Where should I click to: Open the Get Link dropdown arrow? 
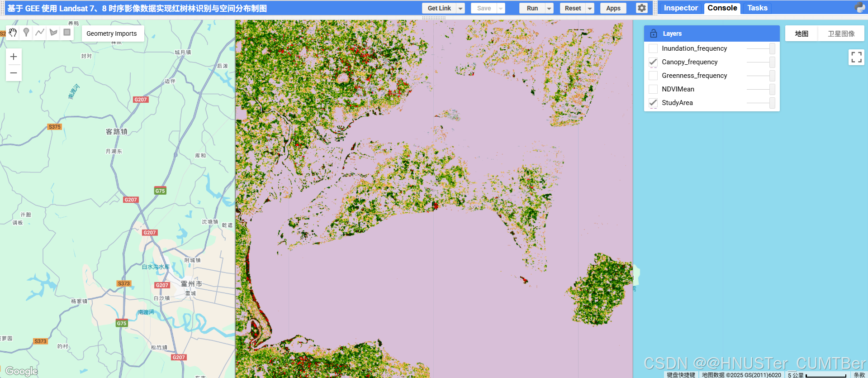coord(460,8)
